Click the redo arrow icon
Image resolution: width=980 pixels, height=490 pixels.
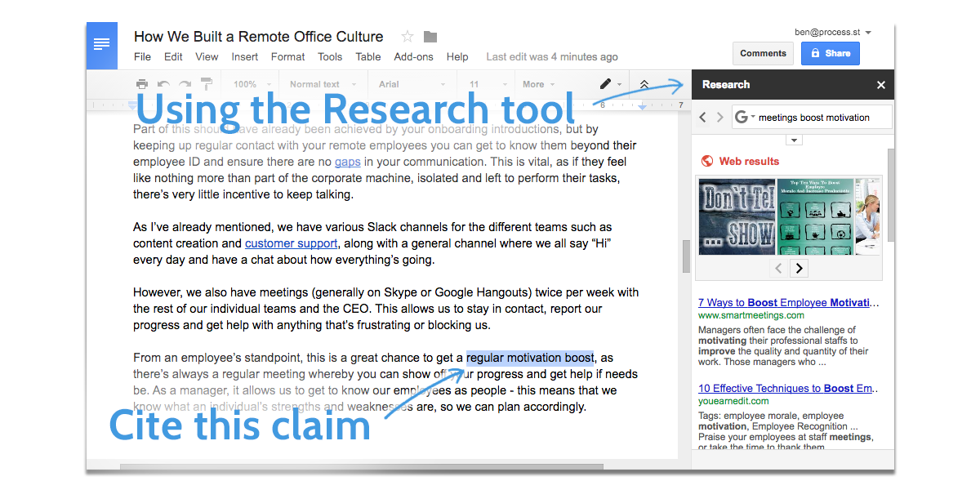pyautogui.click(x=185, y=84)
